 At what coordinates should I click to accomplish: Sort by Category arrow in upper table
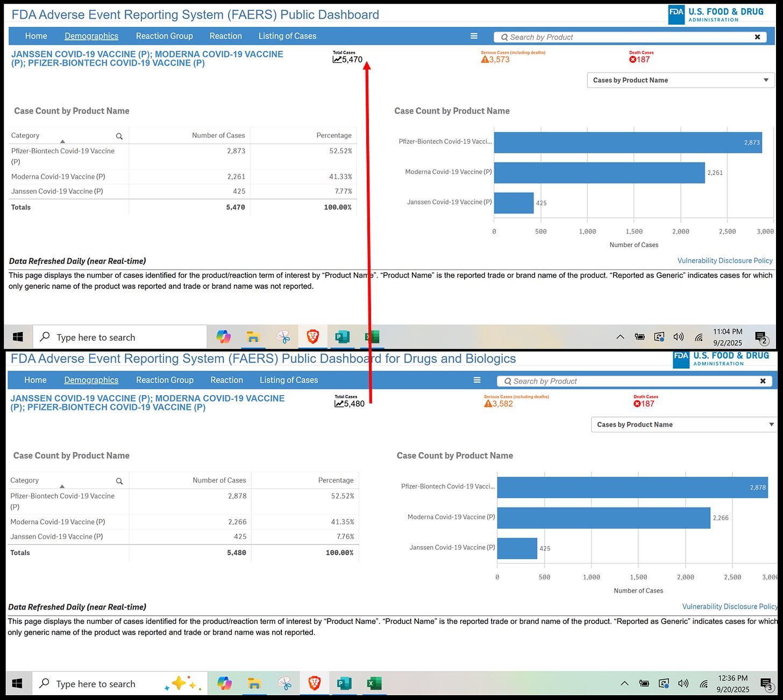[x=62, y=142]
